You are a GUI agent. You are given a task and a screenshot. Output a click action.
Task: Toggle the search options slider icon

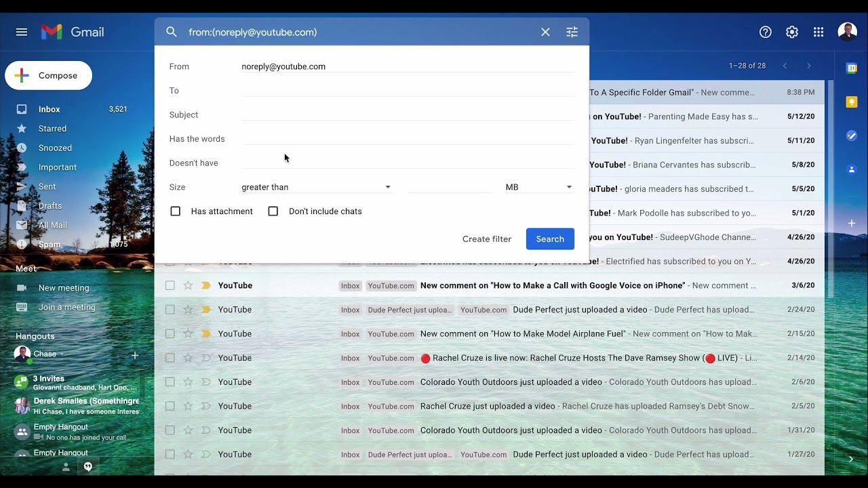[572, 32]
